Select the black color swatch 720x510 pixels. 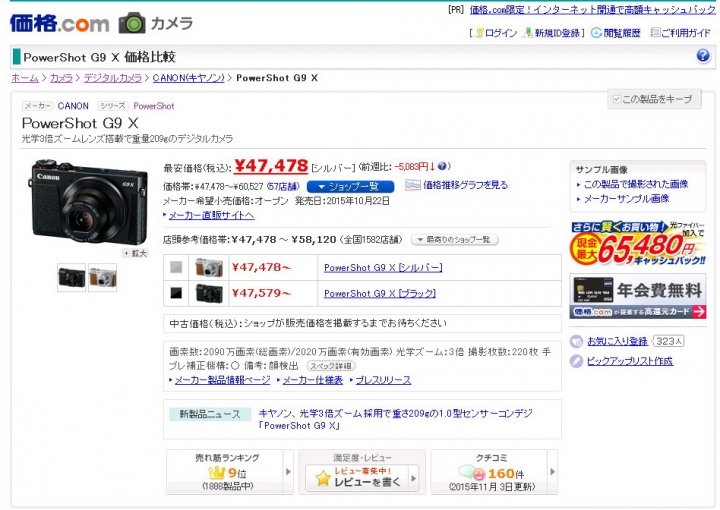pos(176,293)
